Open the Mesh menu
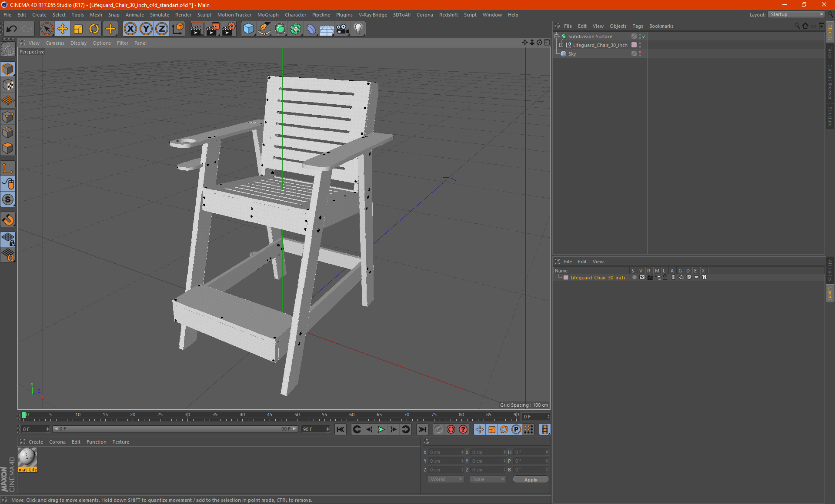Image resolution: width=835 pixels, height=504 pixels. point(96,15)
